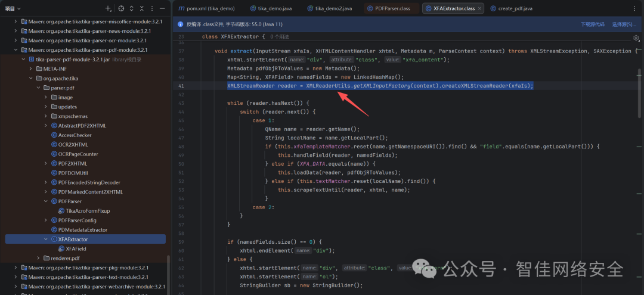Click the add new file plus icon
The width and height of the screenshot is (644, 295).
coord(108,8)
